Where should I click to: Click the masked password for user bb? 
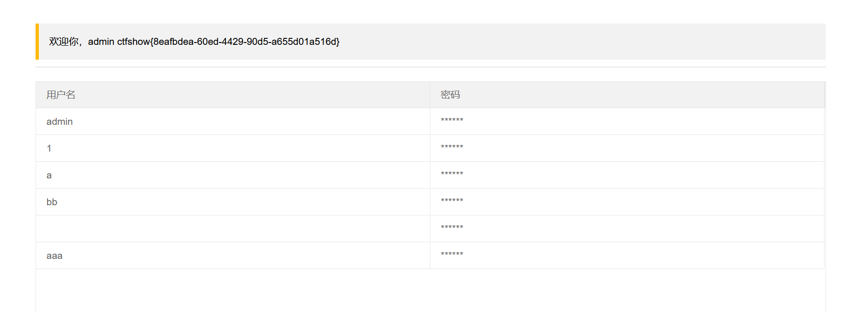[452, 201]
